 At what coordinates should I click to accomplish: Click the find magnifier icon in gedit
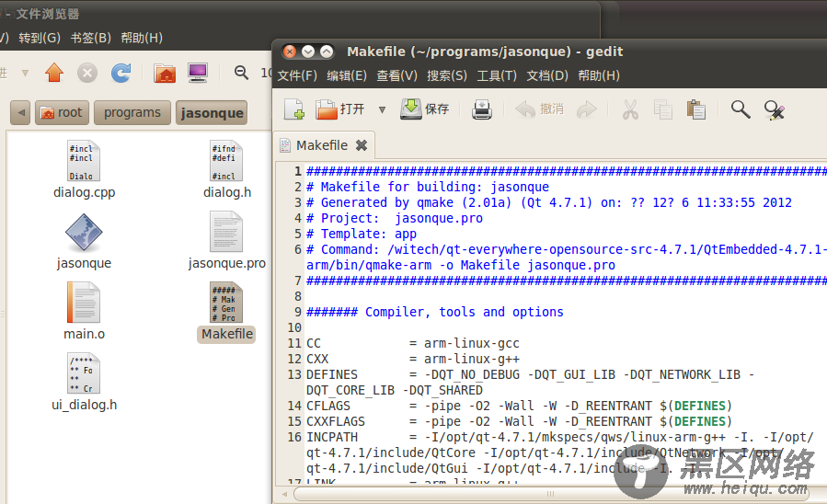[x=741, y=109]
